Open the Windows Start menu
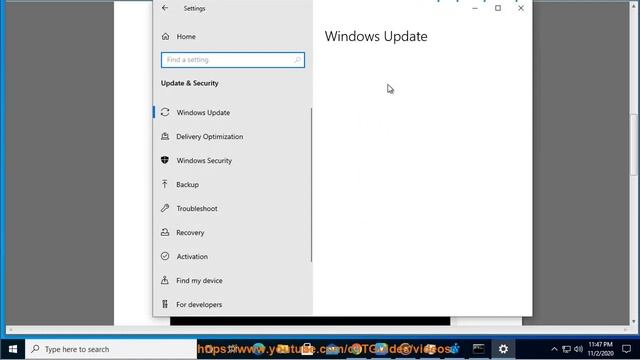Screen dimensions: 640x360 tap(13, 349)
